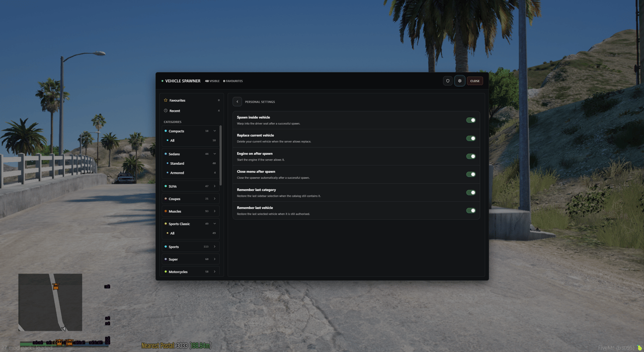Disable Remember last category

pyautogui.click(x=471, y=192)
